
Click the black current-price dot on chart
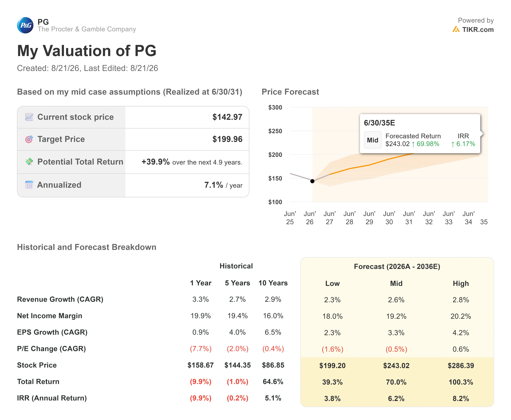click(312, 181)
